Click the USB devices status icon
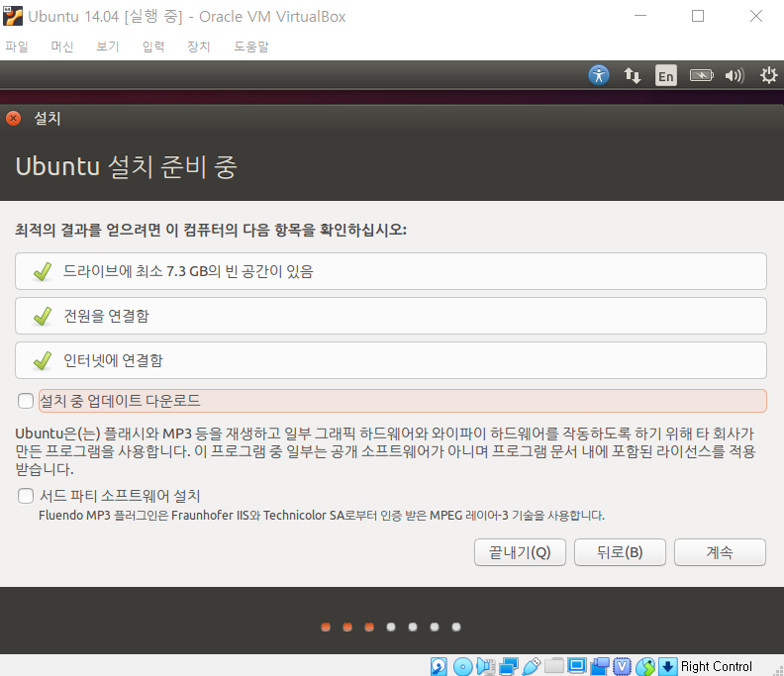This screenshot has height=676, width=784. click(x=532, y=666)
